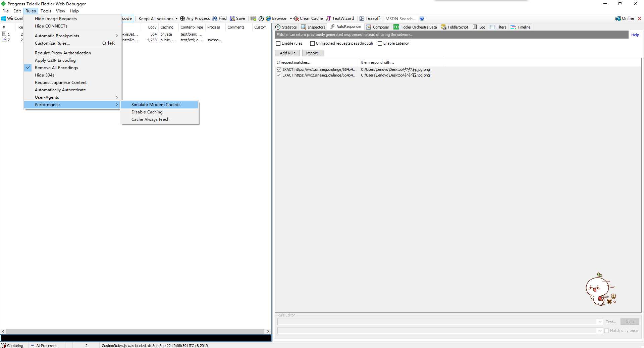Click the 'Test...' link in Rule Editor
Viewport: 644px width, 348px height.
[x=611, y=321]
